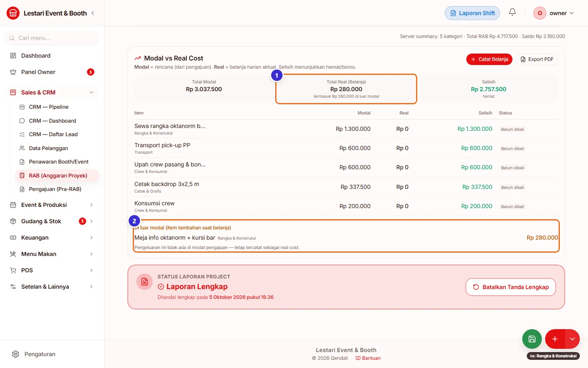Click the POS shopping cart icon
Screen dimensions: 588x368
tap(13, 270)
